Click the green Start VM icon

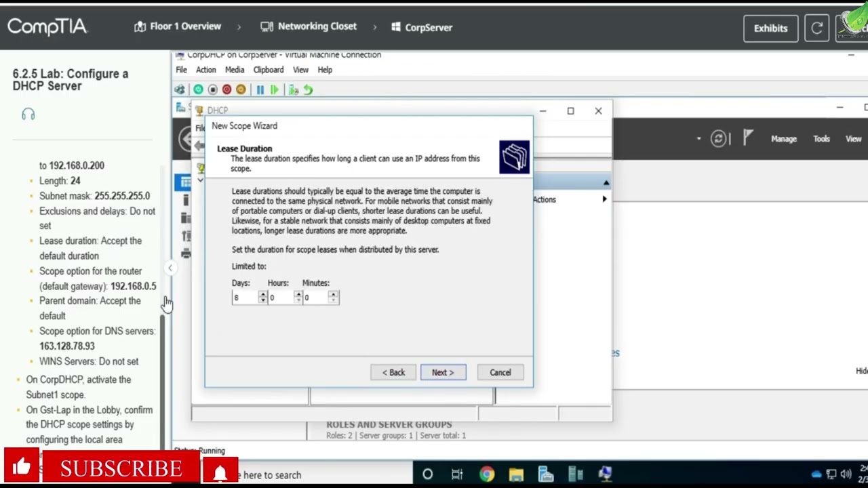(198, 89)
